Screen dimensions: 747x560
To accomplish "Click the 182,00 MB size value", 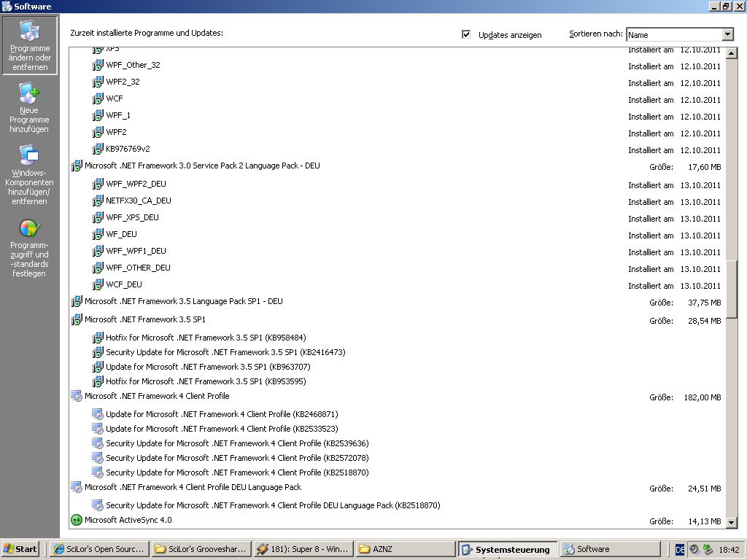I will point(703,397).
